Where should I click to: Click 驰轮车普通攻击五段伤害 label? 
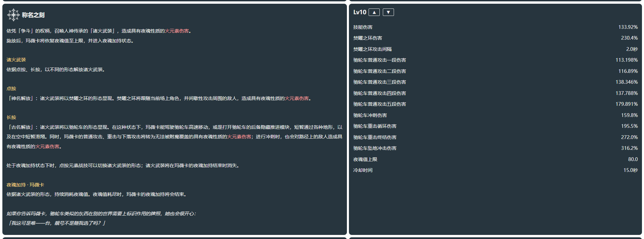[x=380, y=104]
